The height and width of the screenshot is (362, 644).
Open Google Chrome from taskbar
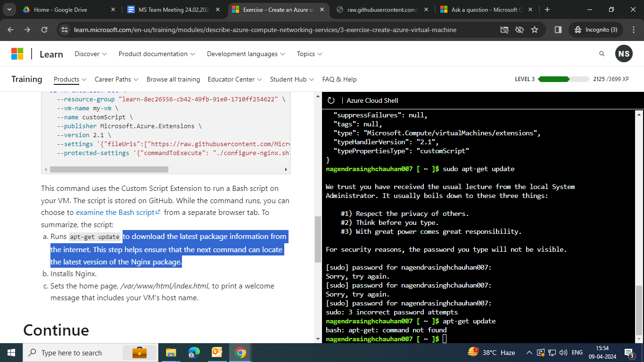coord(240,353)
